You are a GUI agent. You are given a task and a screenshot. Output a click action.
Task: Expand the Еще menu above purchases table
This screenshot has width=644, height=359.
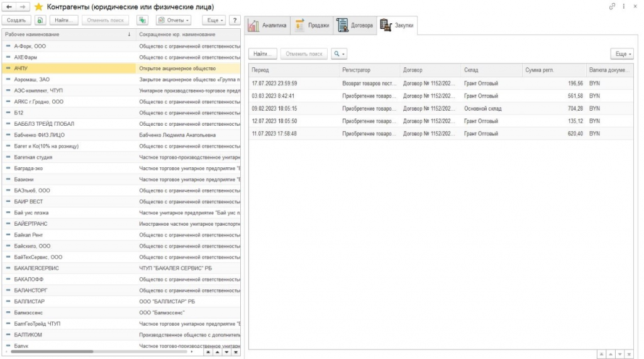(x=621, y=54)
